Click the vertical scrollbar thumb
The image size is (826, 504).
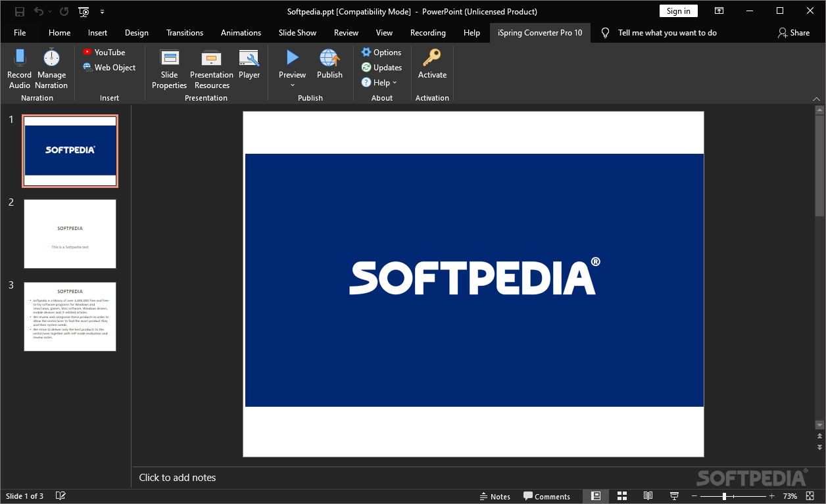(x=819, y=166)
